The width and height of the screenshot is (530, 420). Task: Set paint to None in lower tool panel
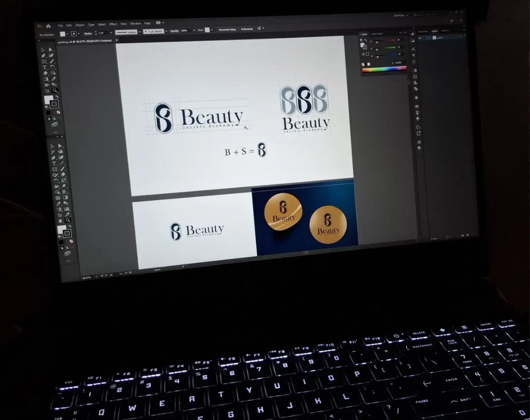point(71,241)
